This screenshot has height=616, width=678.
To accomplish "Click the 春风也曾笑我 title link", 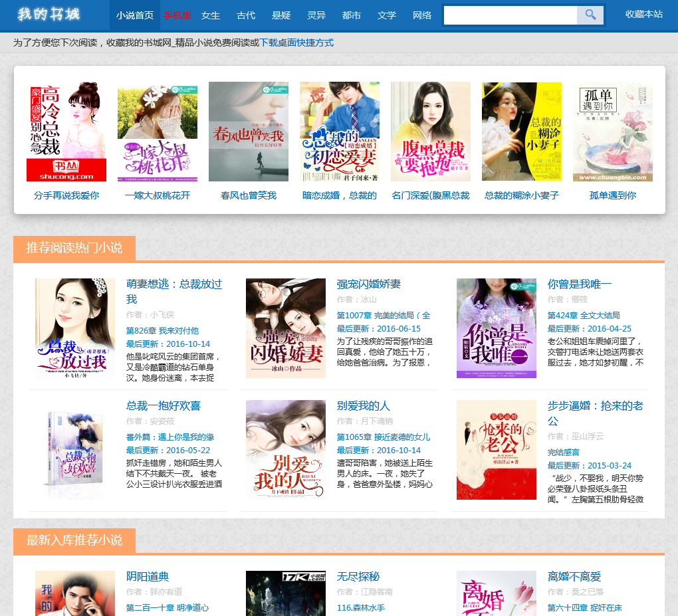I will [x=249, y=195].
